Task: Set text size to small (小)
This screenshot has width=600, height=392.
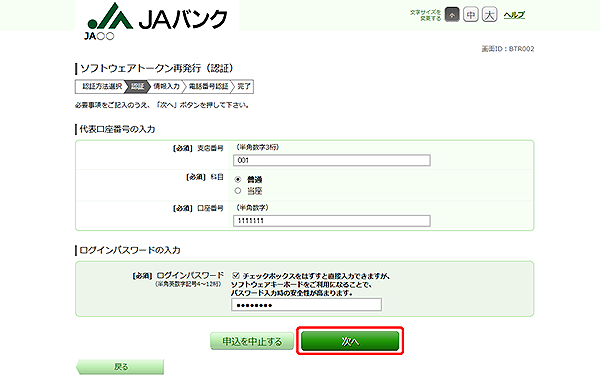Action: pos(452,15)
